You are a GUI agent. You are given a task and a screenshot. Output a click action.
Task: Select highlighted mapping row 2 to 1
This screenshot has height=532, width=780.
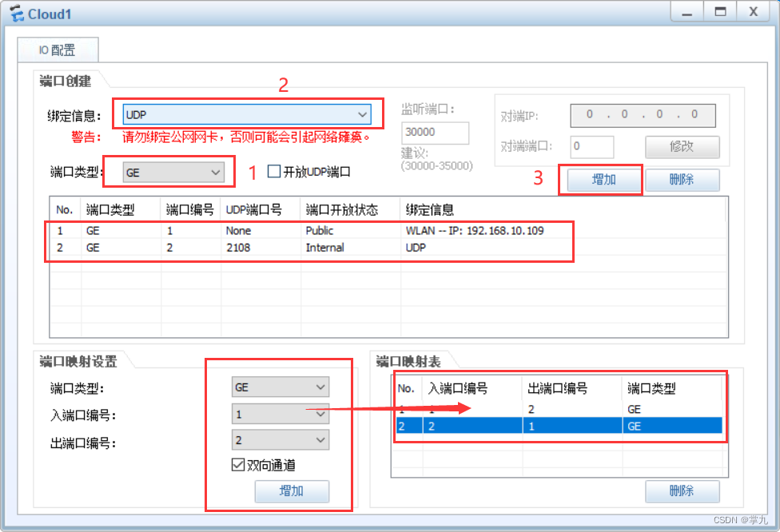[559, 426]
